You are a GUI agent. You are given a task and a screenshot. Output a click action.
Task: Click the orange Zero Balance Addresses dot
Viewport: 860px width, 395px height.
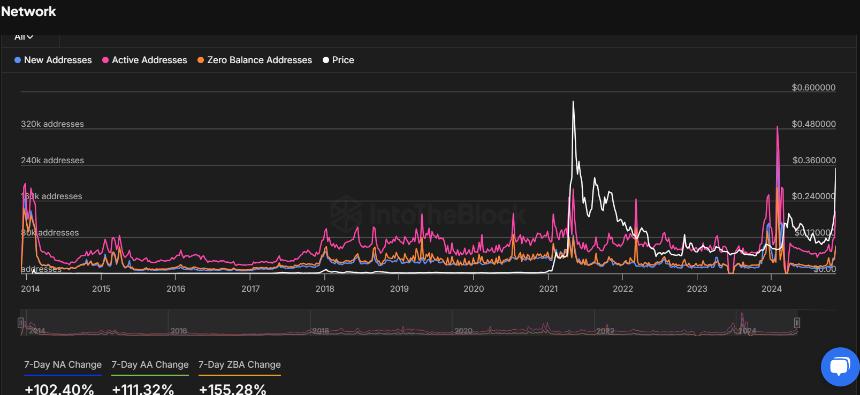(x=201, y=60)
